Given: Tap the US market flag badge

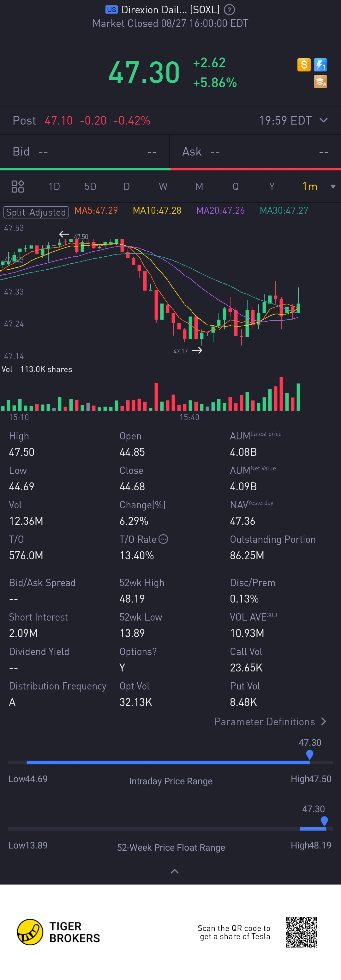Looking at the screenshot, I should (111, 10).
